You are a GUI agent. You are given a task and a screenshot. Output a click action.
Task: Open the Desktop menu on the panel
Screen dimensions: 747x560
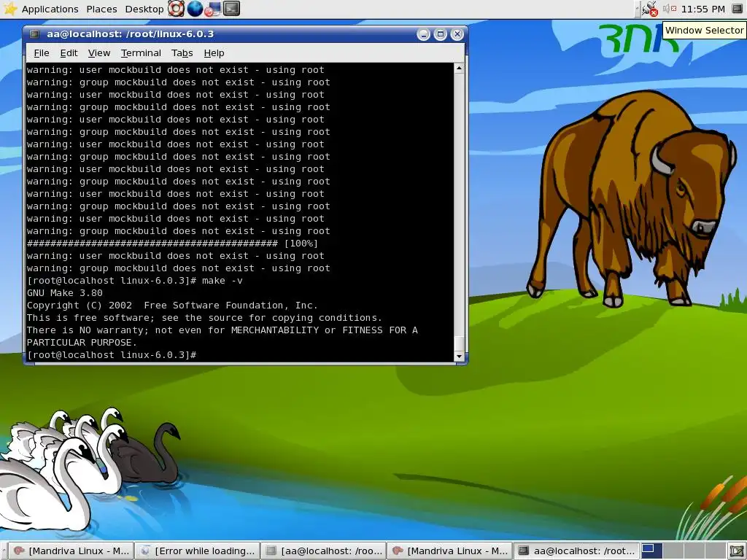[x=144, y=9]
